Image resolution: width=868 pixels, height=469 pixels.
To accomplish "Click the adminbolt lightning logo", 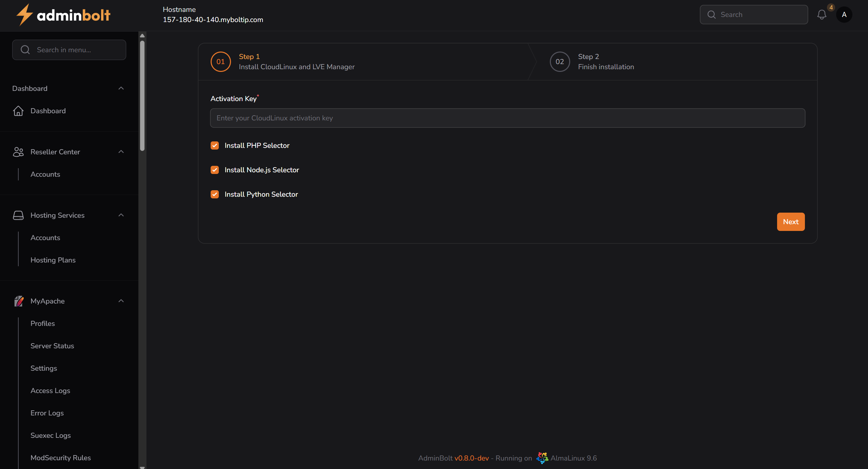I will [x=24, y=15].
